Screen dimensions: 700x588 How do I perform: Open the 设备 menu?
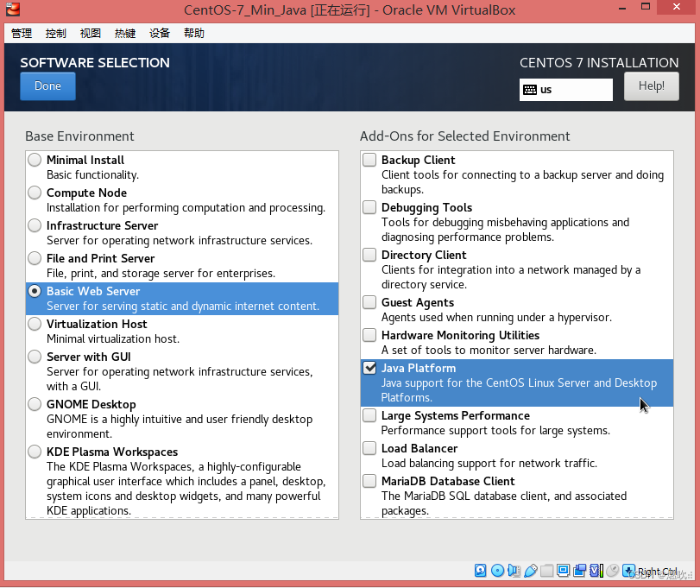pos(160,34)
